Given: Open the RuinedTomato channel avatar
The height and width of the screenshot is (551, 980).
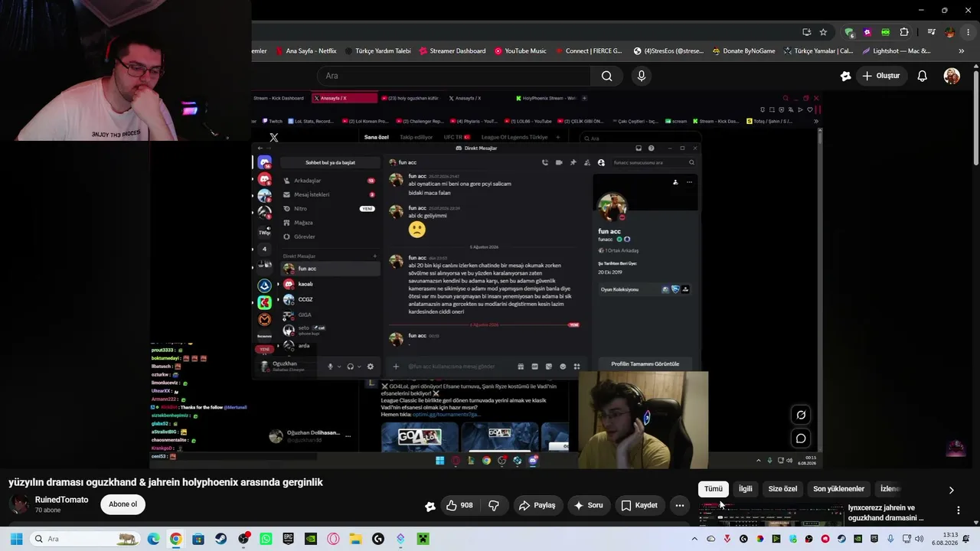Looking at the screenshot, I should 20,504.
